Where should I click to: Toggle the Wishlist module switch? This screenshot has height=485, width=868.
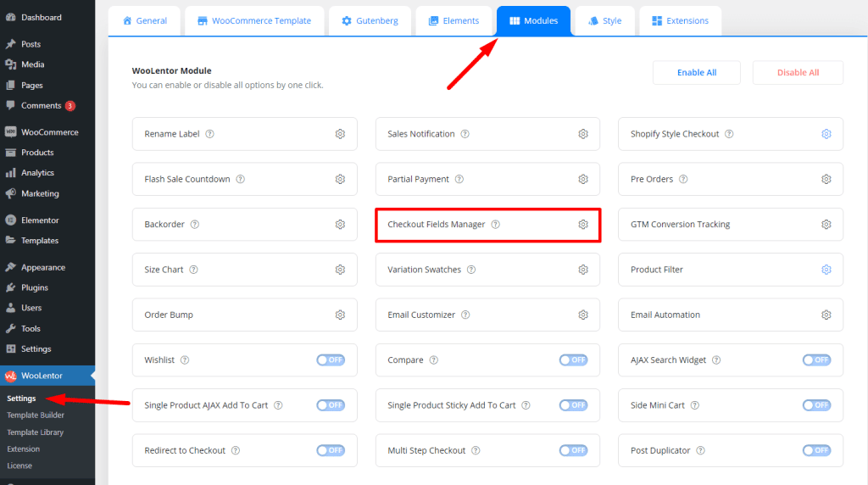click(x=331, y=360)
